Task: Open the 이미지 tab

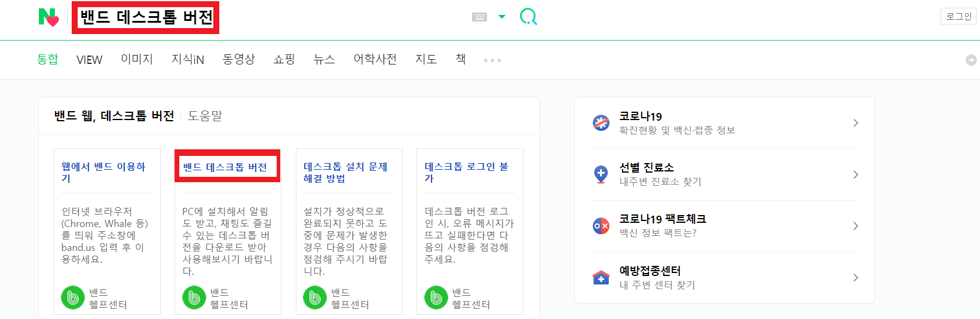Action: pyautogui.click(x=137, y=59)
